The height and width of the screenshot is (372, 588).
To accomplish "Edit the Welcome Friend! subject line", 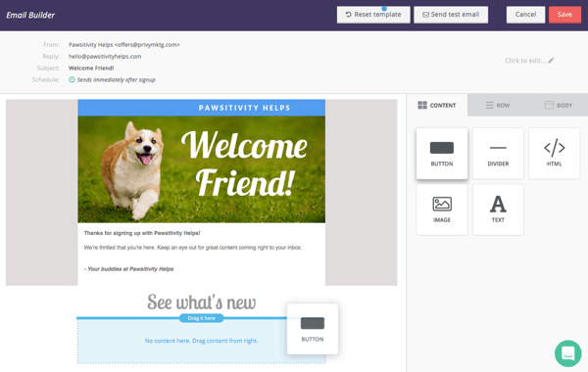I will point(91,68).
